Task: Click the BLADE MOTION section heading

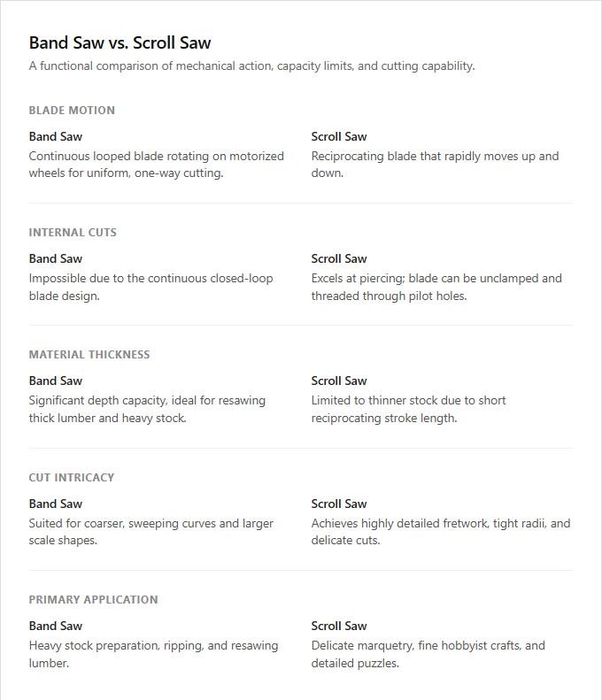Action: (x=72, y=111)
